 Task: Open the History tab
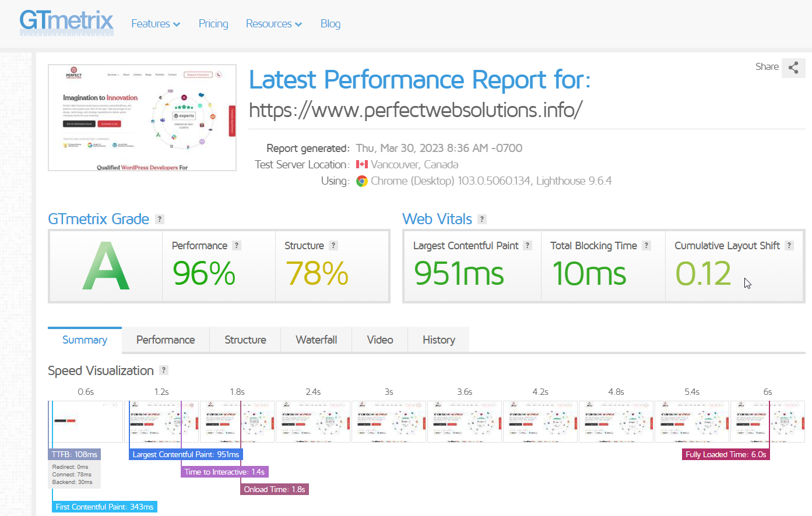coord(439,340)
